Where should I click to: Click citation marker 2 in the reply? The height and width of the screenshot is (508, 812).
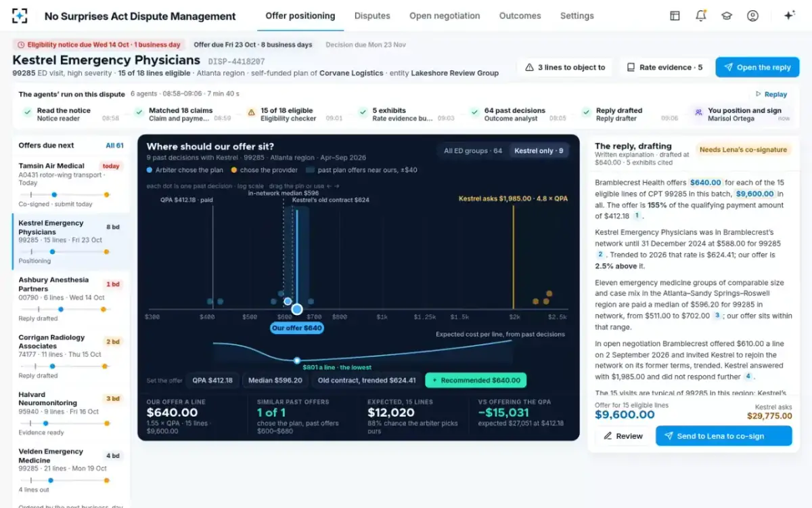(x=600, y=255)
